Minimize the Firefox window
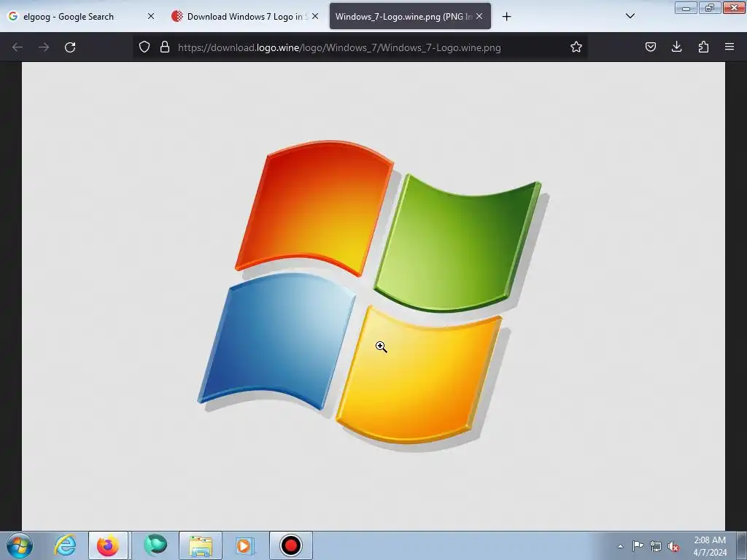The width and height of the screenshot is (747, 560). pyautogui.click(x=686, y=7)
